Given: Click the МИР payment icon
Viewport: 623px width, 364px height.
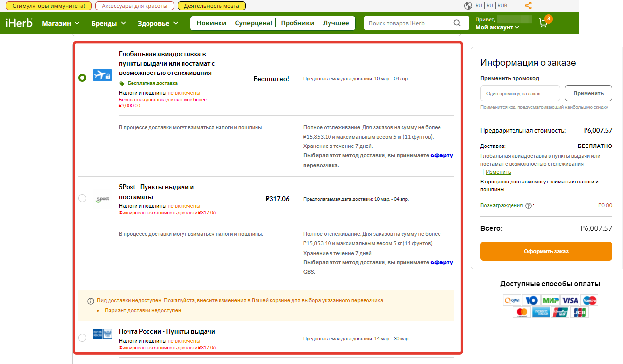Looking at the screenshot, I should tap(550, 300).
